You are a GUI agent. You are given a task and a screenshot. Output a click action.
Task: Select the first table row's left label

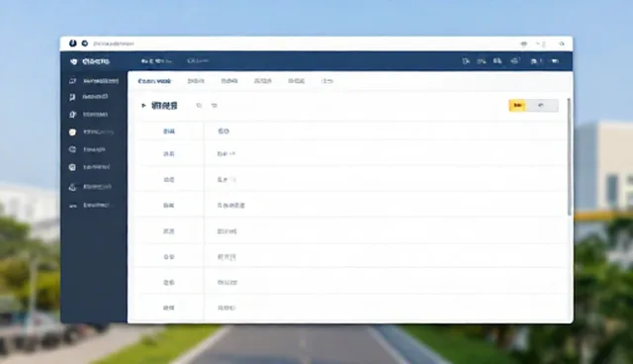tap(169, 132)
